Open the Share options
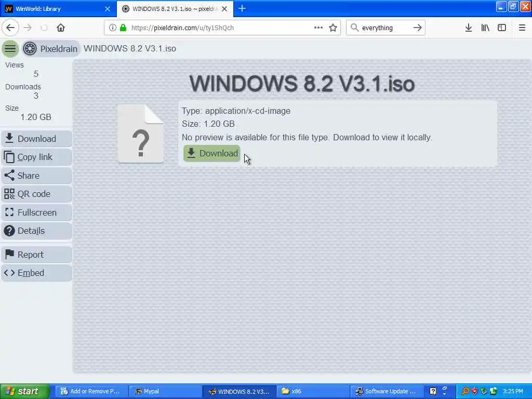Image resolution: width=532 pixels, height=399 pixels. (x=36, y=176)
